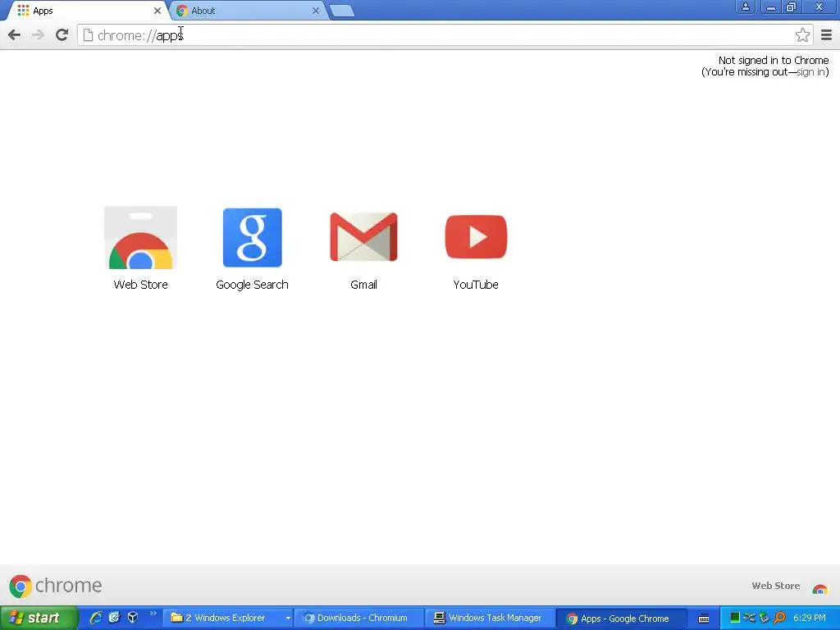The image size is (840, 630).
Task: Minimize the Chrome window
Action: (x=771, y=7)
